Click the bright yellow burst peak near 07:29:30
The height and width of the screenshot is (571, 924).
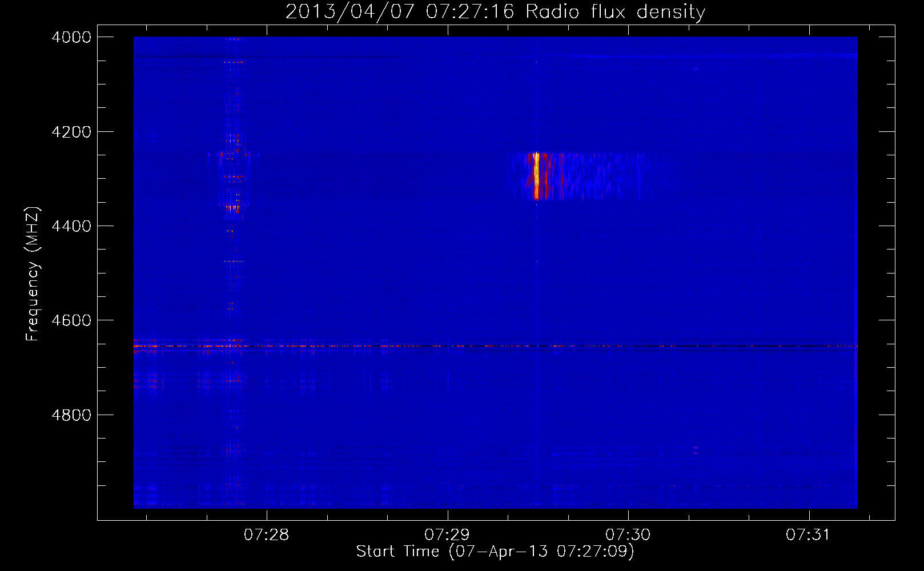point(536,176)
